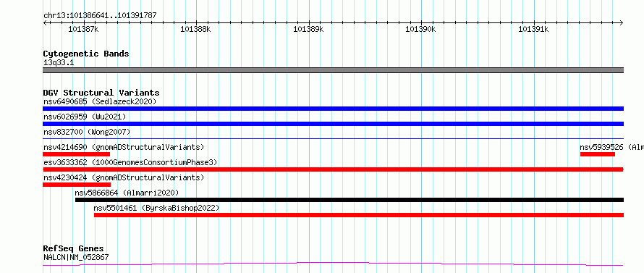Click the chr13:101386641..101391787 coordinates label
The height and width of the screenshot is (273, 644).
[100, 16]
